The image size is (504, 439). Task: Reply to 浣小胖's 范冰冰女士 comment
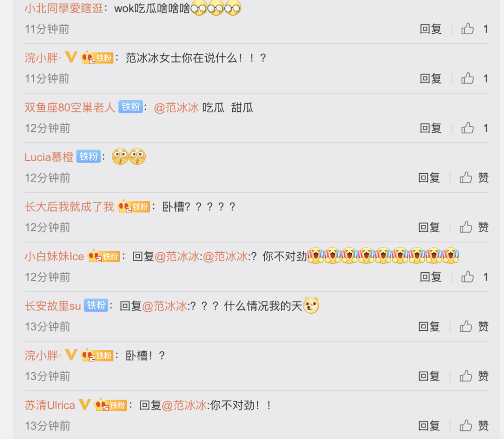click(x=430, y=79)
